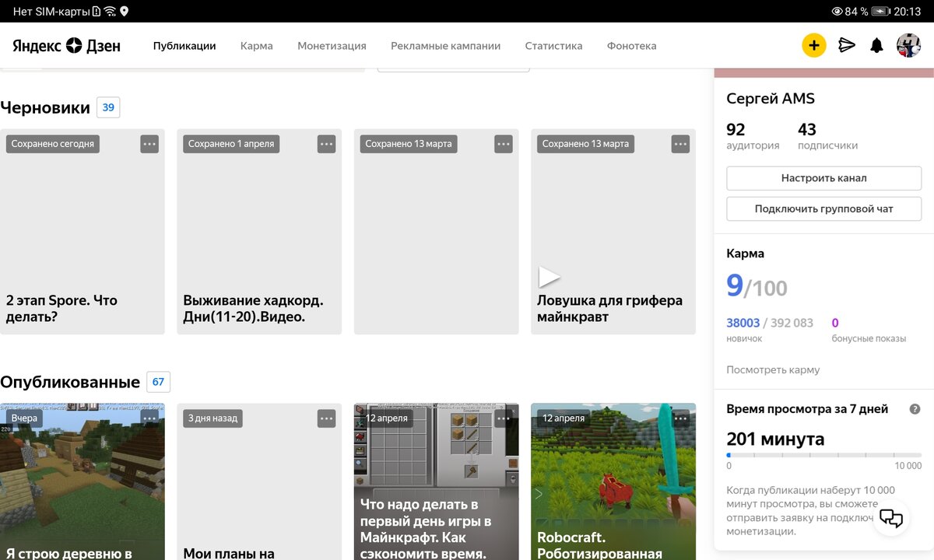This screenshot has width=934, height=560.
Task: Click the 43 подписчики statistic
Action: pos(827,136)
